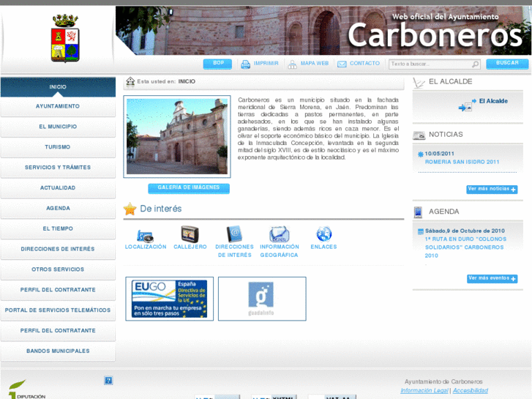Click Ver más eventos button

(x=492, y=278)
